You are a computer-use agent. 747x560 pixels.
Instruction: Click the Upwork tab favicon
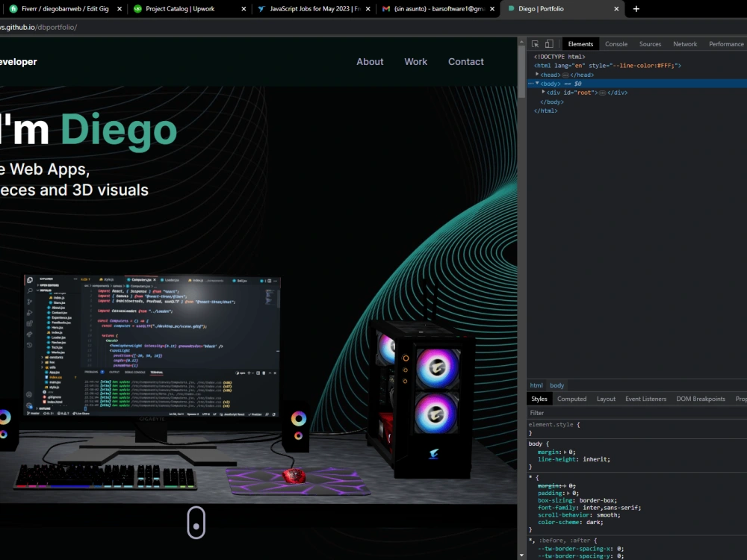(137, 8)
